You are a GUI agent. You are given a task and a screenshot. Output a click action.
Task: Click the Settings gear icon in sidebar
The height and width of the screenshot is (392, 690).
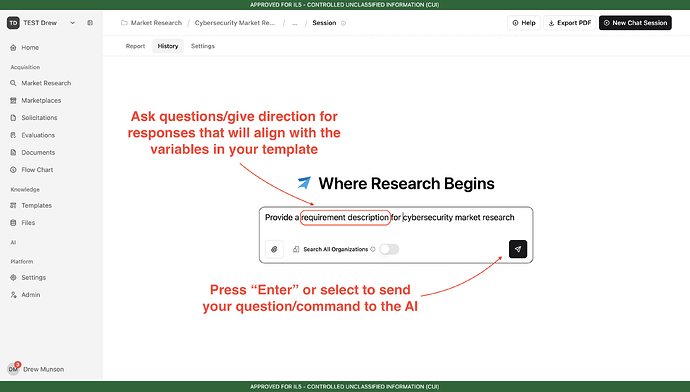(13, 278)
